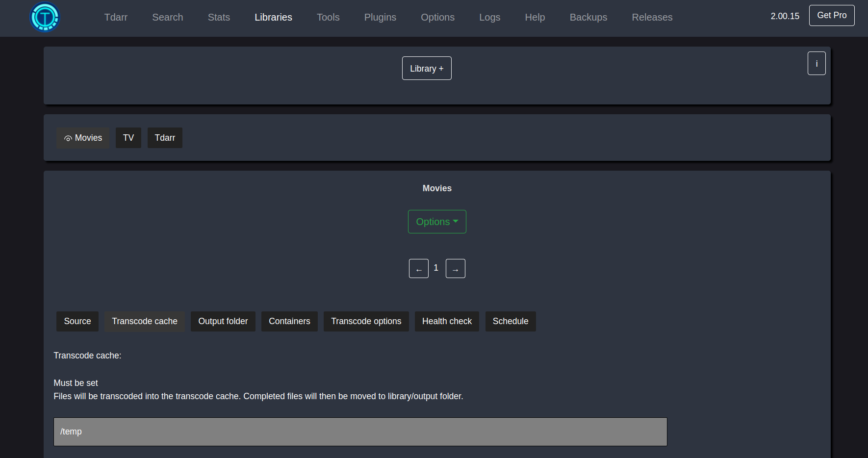Select the Tdarr library
The height and width of the screenshot is (458, 868).
coord(165,138)
